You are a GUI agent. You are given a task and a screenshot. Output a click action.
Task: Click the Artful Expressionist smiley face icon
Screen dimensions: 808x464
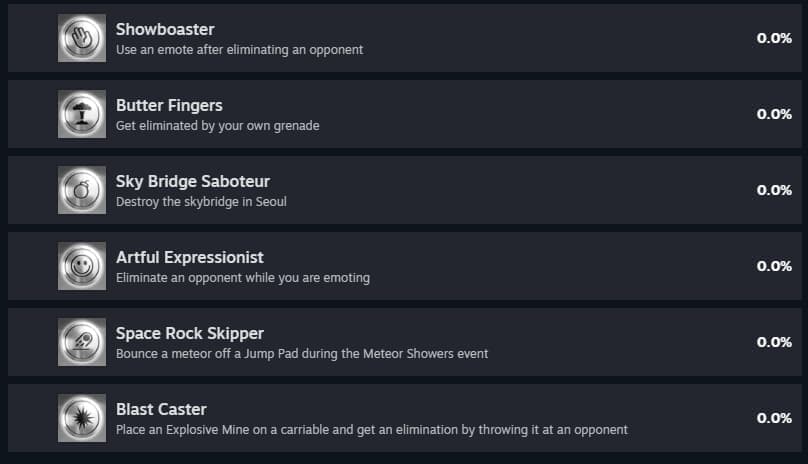(x=82, y=266)
